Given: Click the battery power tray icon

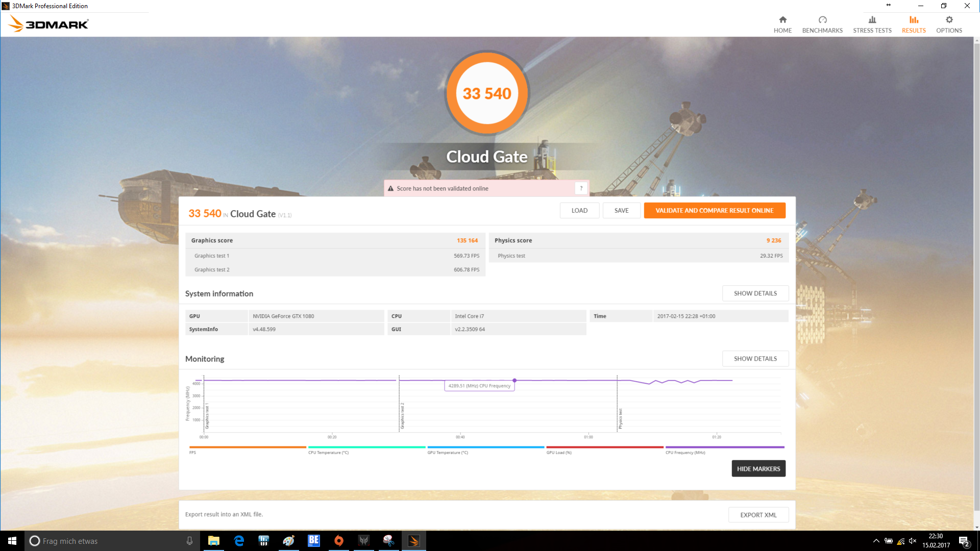Looking at the screenshot, I should pyautogui.click(x=889, y=541).
